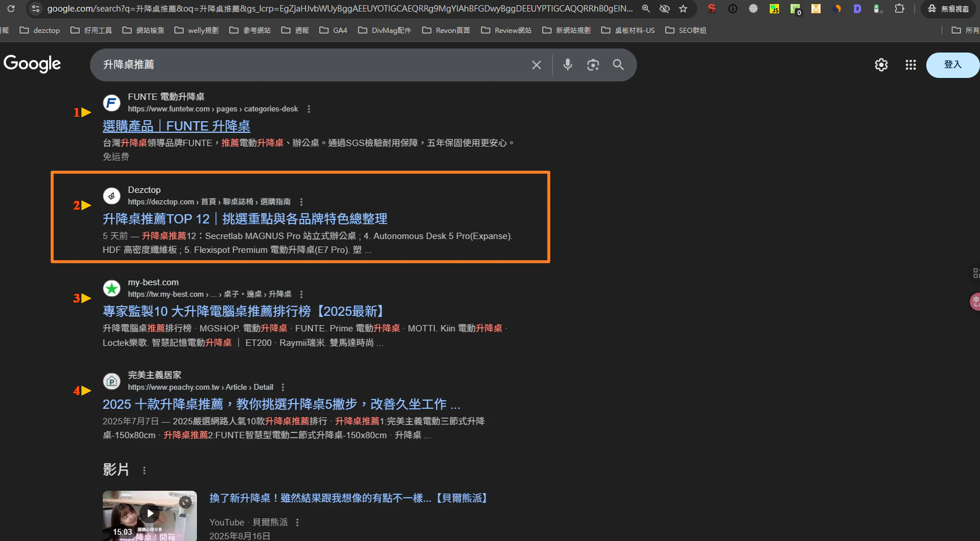
Task: Open Google quick settings gear
Action: (881, 65)
